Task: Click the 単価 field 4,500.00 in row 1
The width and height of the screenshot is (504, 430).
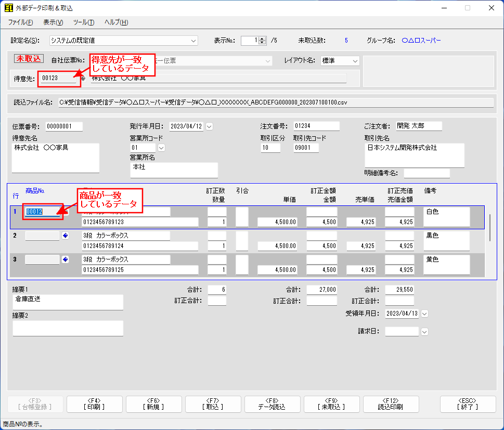Action: (277, 222)
